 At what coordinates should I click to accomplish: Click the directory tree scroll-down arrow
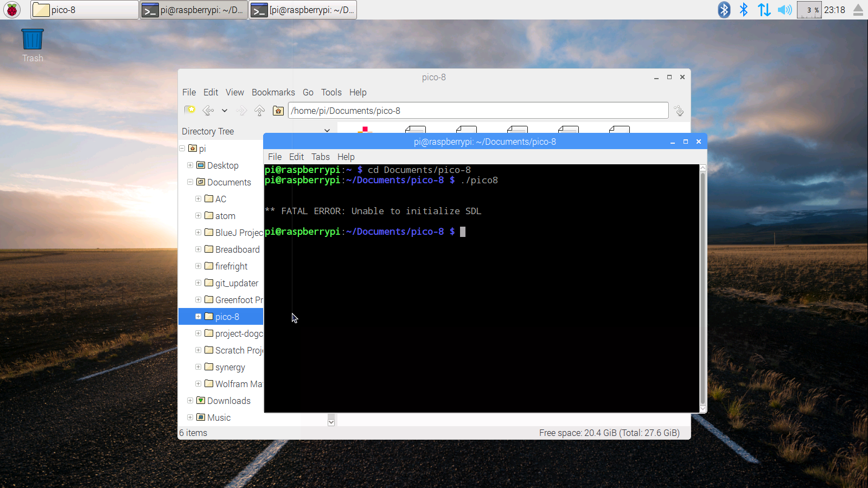click(x=331, y=422)
